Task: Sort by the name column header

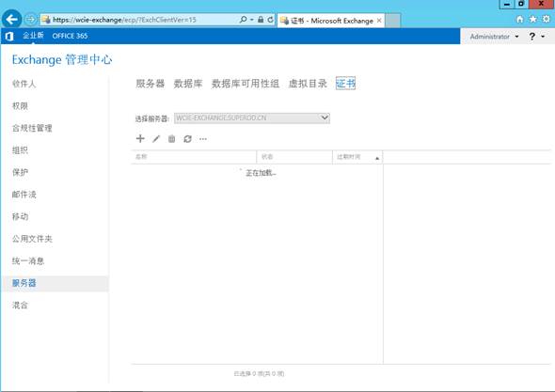Action: [x=194, y=157]
